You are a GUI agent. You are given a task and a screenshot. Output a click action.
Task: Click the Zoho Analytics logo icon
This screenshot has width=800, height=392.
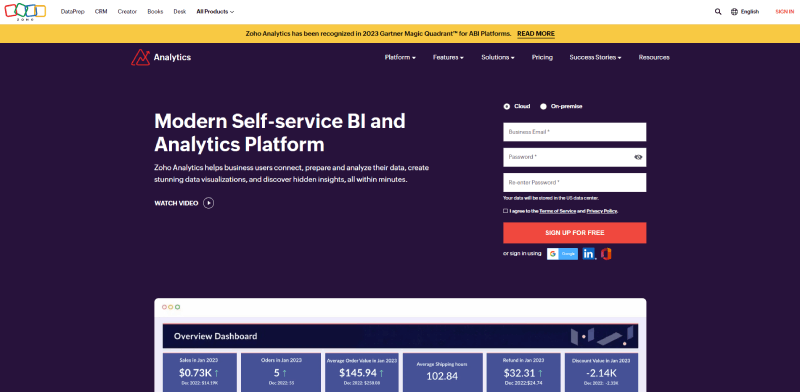coord(140,57)
